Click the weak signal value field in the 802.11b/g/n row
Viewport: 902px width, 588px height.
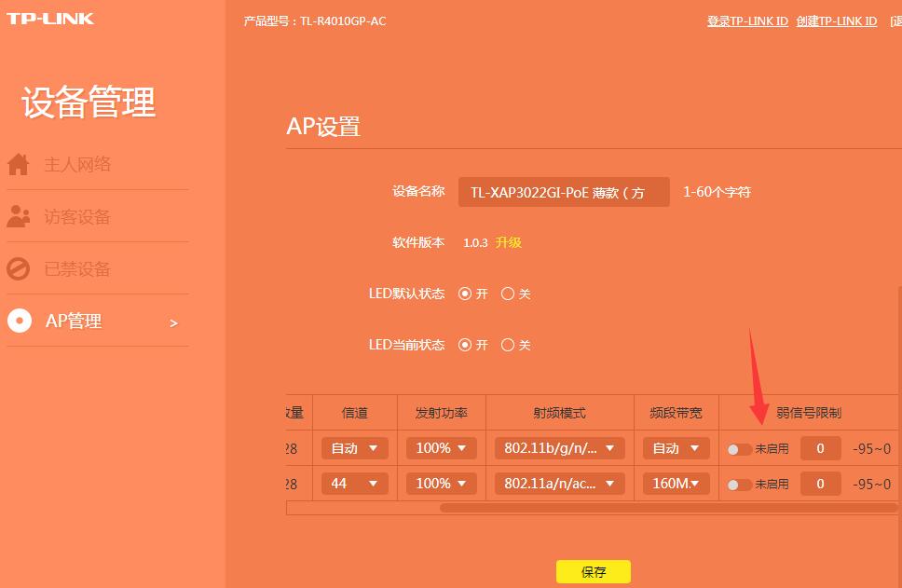pos(820,448)
